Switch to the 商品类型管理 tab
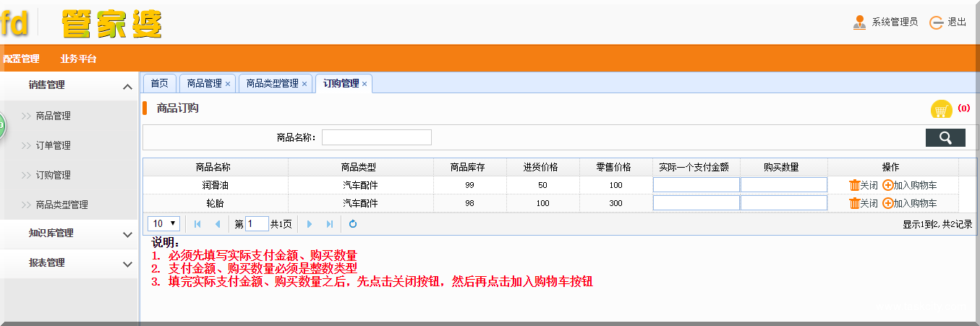This screenshot has height=326, width=980. click(272, 84)
